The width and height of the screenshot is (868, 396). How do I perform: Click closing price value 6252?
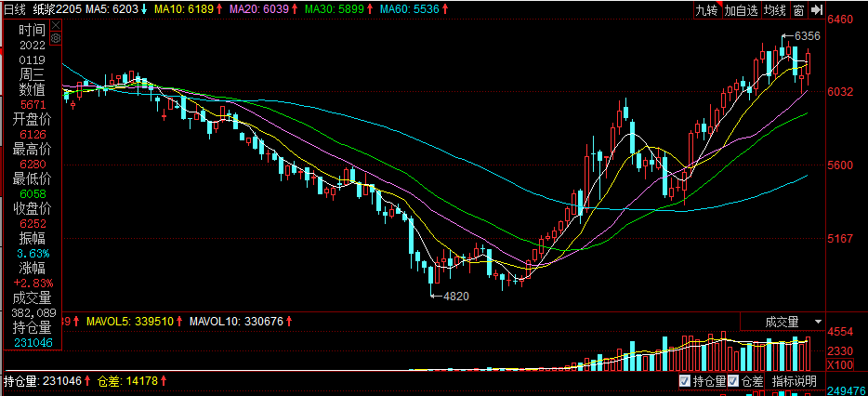[x=33, y=224]
